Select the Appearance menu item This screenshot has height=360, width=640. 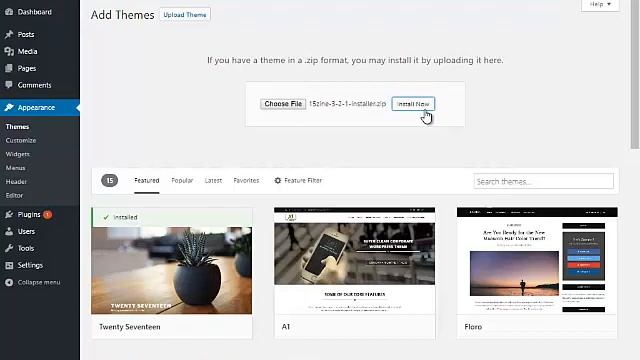(x=40, y=107)
